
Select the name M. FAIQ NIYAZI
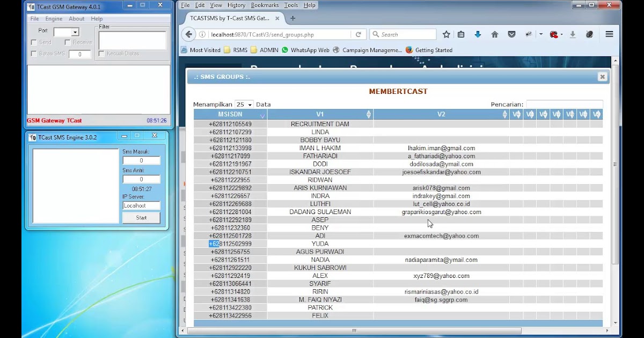[320, 299]
